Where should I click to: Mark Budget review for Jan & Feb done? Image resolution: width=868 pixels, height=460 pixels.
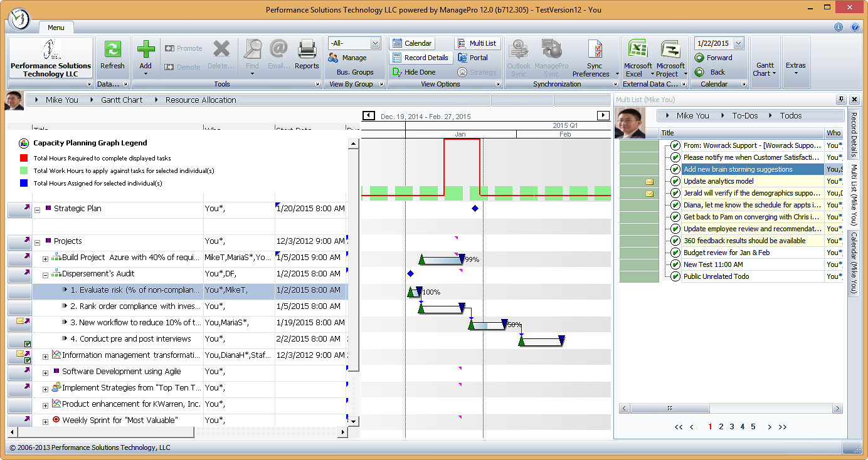tap(675, 253)
